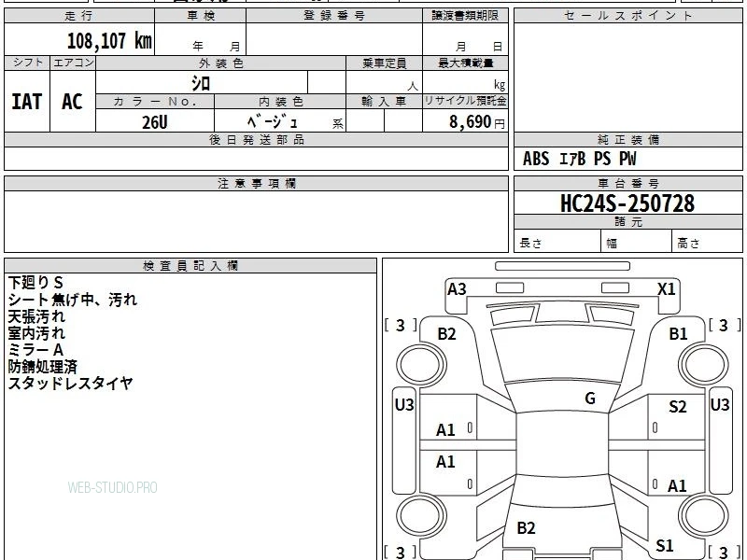This screenshot has height=560, width=747.
Task: Click the エアコン label
Action: [x=73, y=63]
